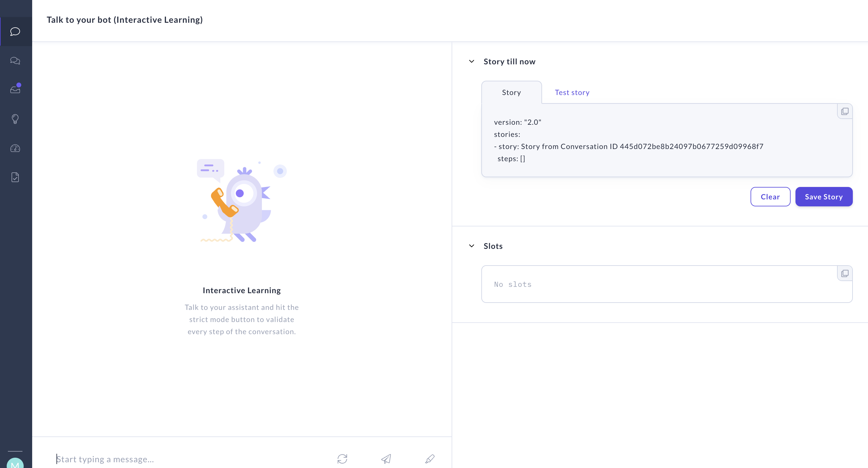Click the send paper plane icon
Image resolution: width=868 pixels, height=468 pixels.
386,459
